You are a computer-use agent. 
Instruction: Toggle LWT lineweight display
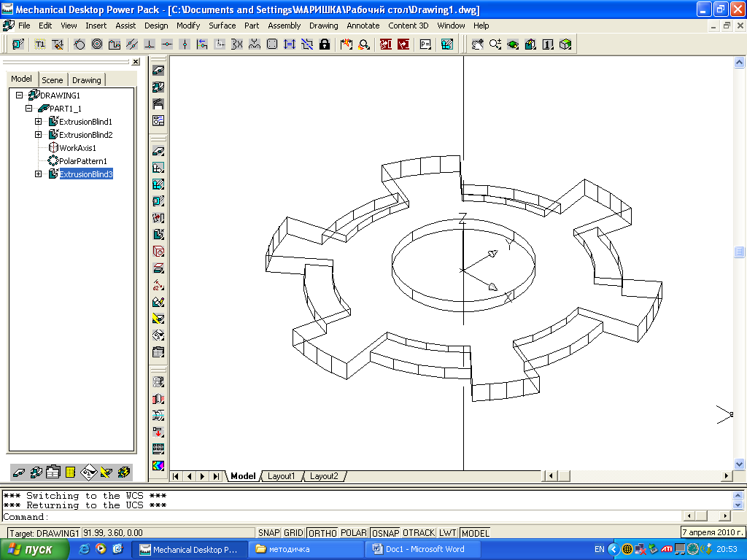coord(448,533)
